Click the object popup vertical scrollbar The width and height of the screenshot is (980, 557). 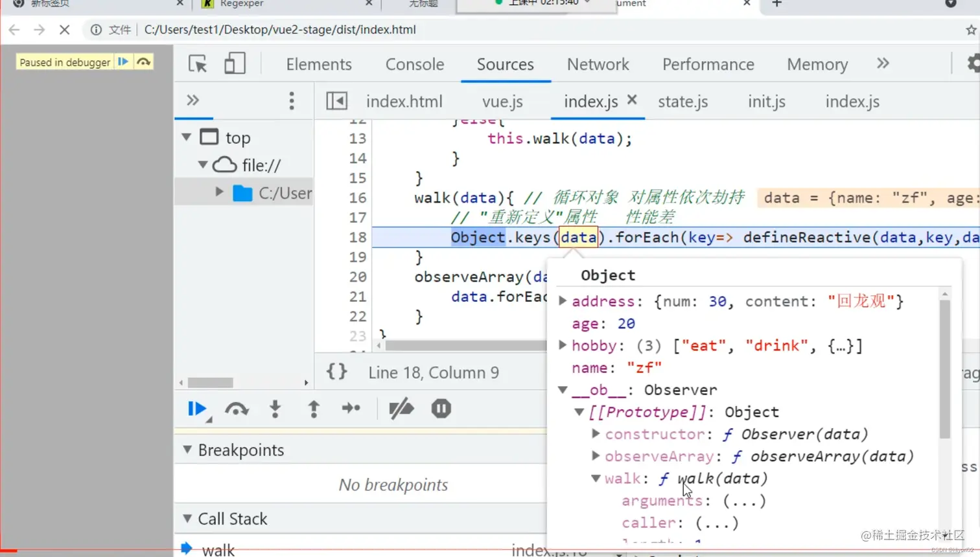945,369
